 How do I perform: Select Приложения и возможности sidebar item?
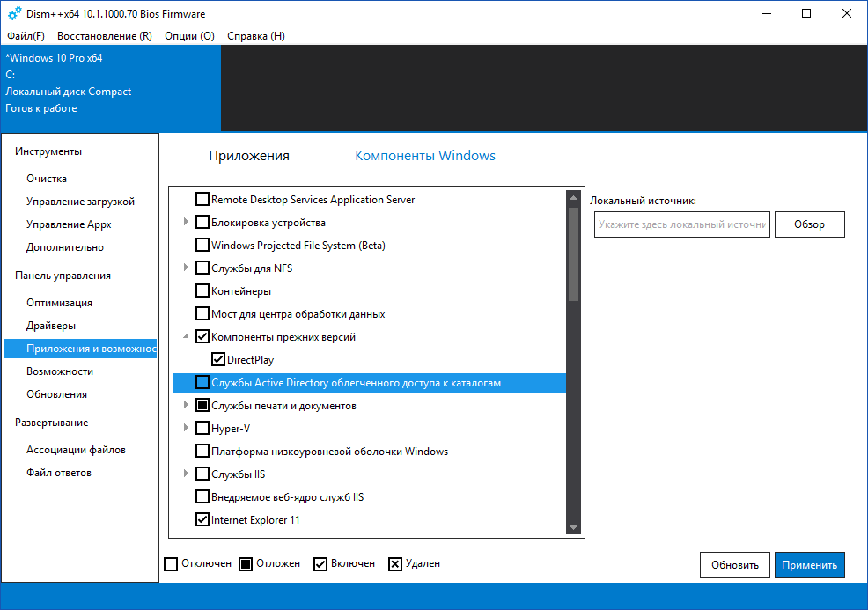pyautogui.click(x=81, y=349)
